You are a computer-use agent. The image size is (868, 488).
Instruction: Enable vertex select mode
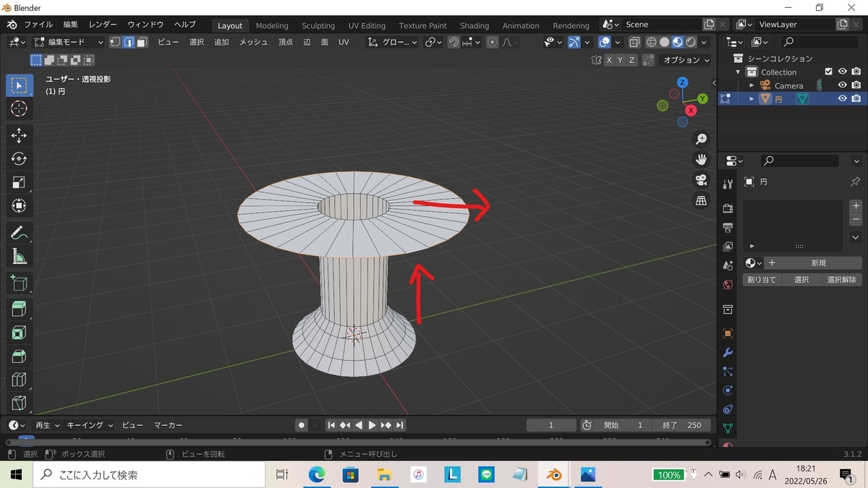(x=116, y=43)
